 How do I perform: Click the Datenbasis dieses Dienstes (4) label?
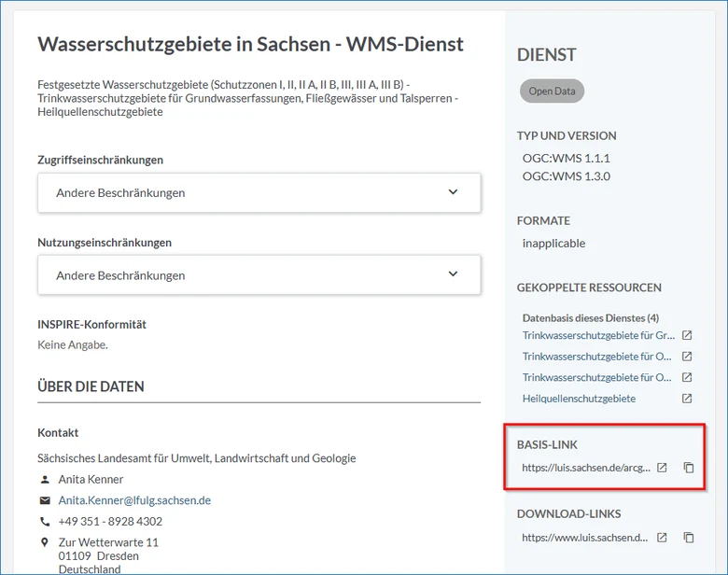coord(591,318)
